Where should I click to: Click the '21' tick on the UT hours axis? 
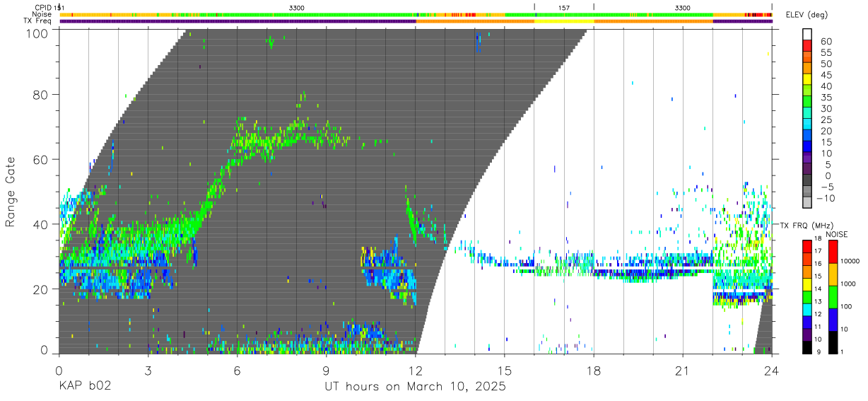683,371
